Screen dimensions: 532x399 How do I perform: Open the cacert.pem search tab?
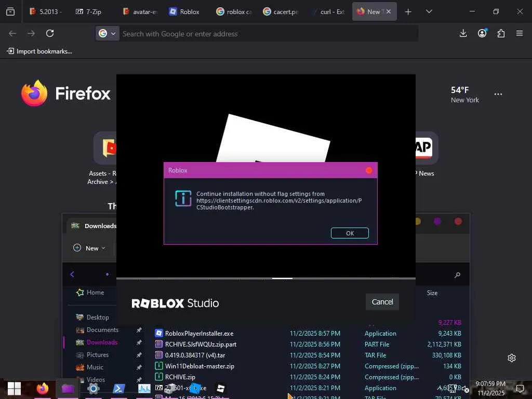point(281,11)
